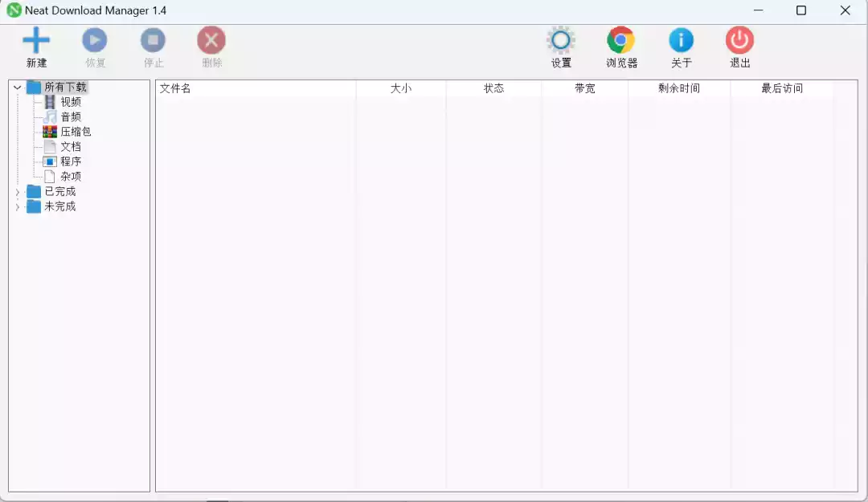Select the 压缩包 category in tree
Viewport: 868px width, 502px height.
(76, 132)
